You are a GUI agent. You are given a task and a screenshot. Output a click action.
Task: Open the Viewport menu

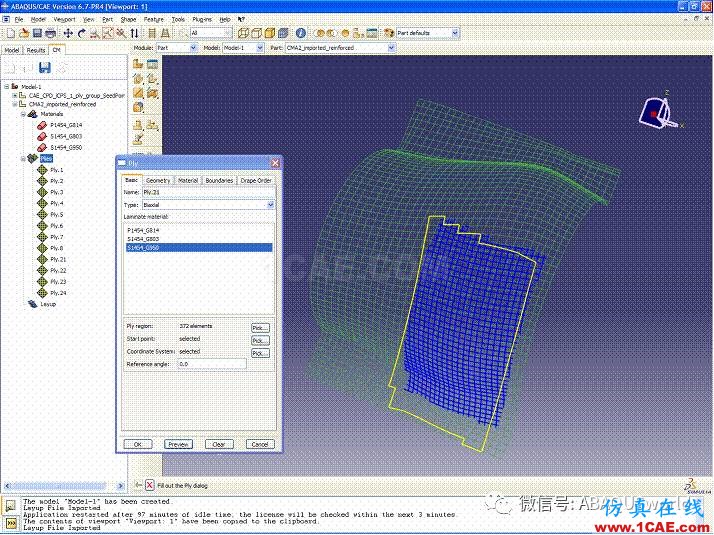pyautogui.click(x=64, y=20)
